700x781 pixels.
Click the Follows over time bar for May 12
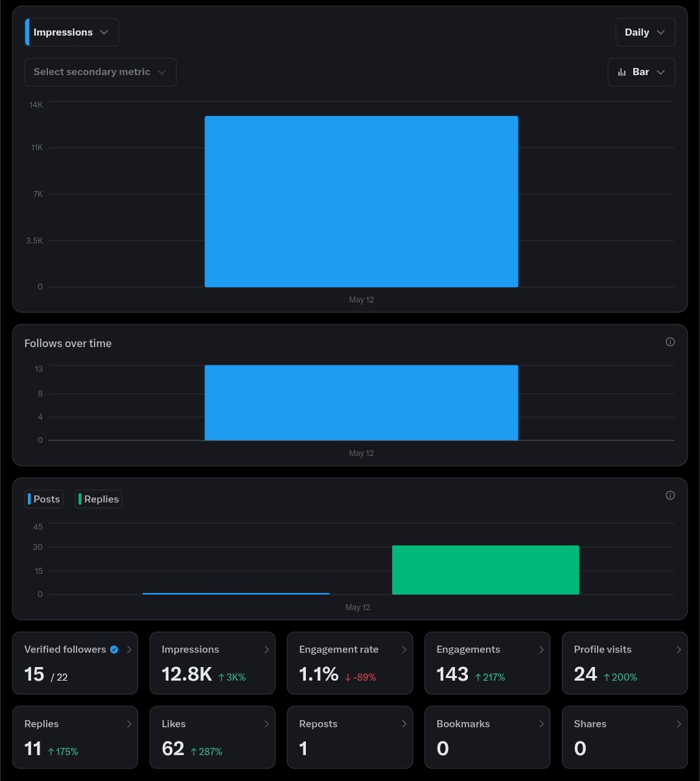coord(361,403)
